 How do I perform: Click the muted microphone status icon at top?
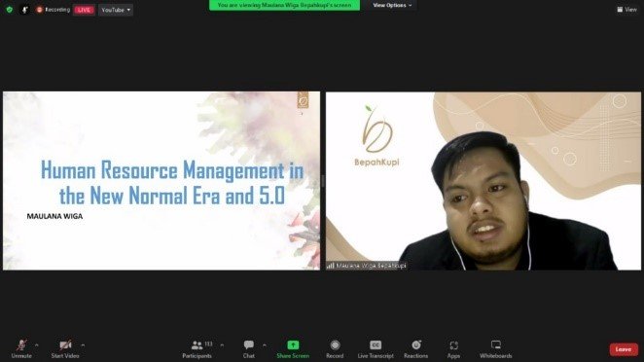pos(24,10)
